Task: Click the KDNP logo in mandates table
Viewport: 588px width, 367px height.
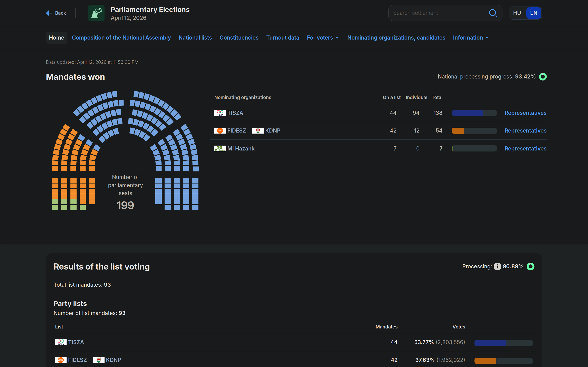Action: pos(258,130)
